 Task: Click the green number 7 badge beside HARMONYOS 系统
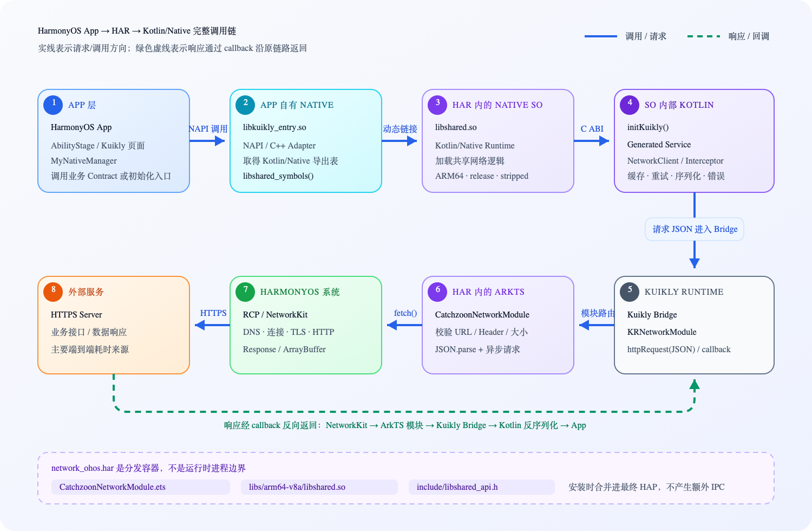tap(245, 292)
